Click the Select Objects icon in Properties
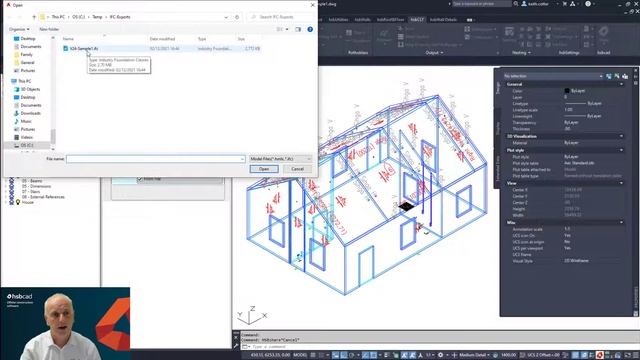Viewport: 640px width, 360px height. pos(617,76)
